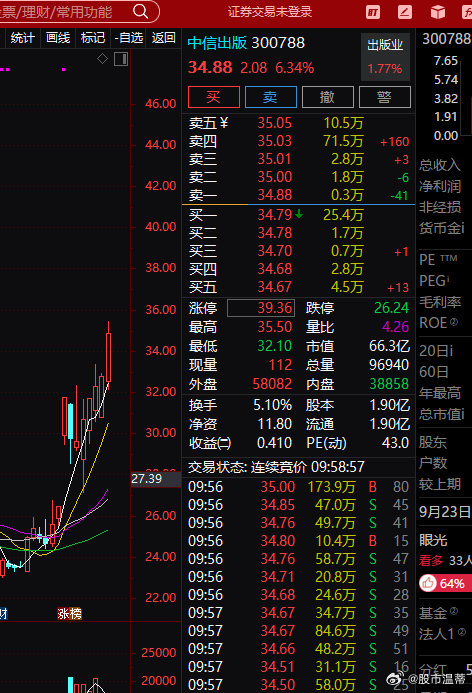Toggle the split panel icon above chart

(121, 59)
